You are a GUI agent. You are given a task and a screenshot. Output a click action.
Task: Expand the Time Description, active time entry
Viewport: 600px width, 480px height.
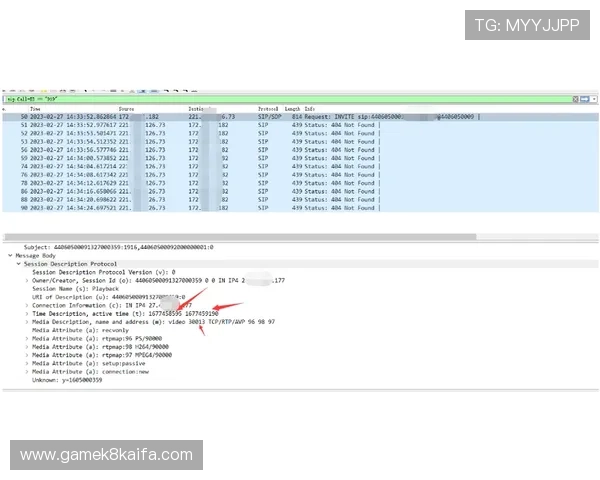pyautogui.click(x=27, y=313)
